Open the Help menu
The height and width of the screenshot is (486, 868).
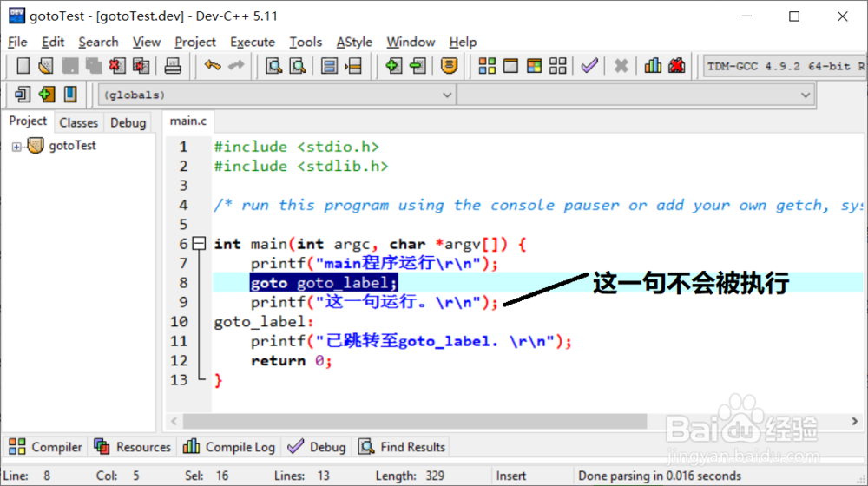click(x=463, y=42)
